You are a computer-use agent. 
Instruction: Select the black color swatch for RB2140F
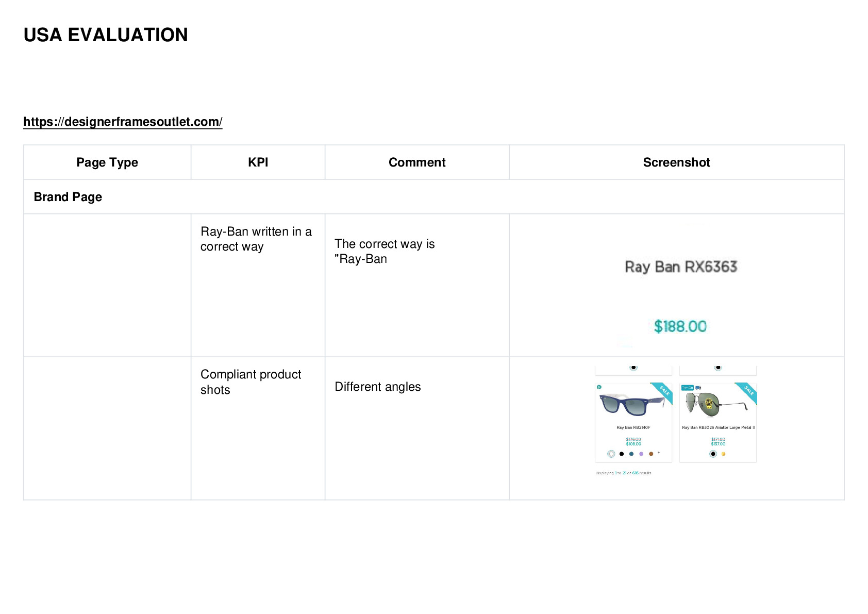[622, 454]
